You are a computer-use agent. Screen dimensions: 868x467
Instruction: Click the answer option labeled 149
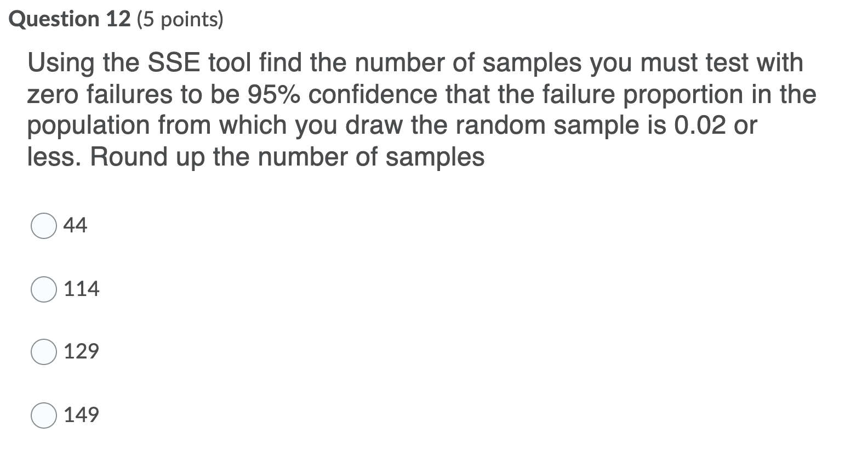click(82, 415)
